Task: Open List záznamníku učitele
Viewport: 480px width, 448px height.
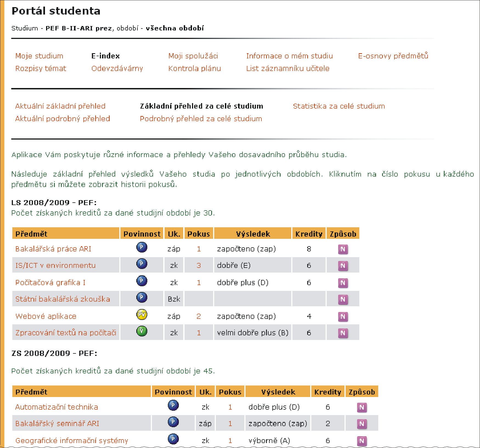Action: click(288, 69)
